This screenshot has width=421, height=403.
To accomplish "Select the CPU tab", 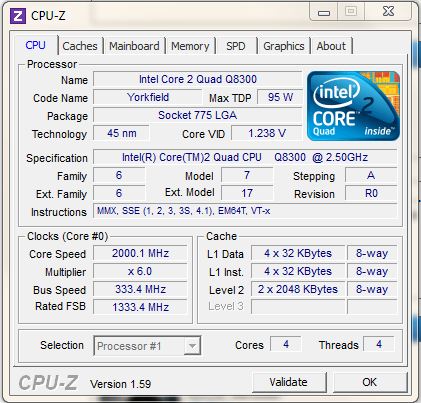I will pyautogui.click(x=36, y=45).
